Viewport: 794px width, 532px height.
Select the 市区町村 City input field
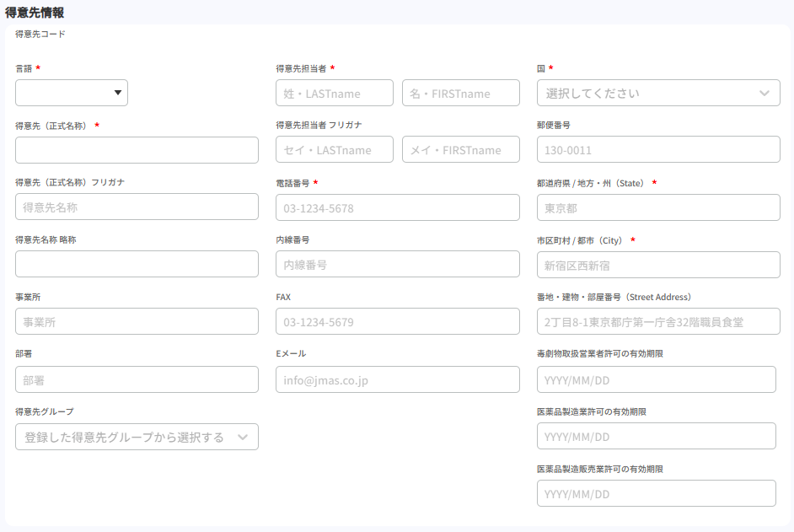tap(657, 264)
